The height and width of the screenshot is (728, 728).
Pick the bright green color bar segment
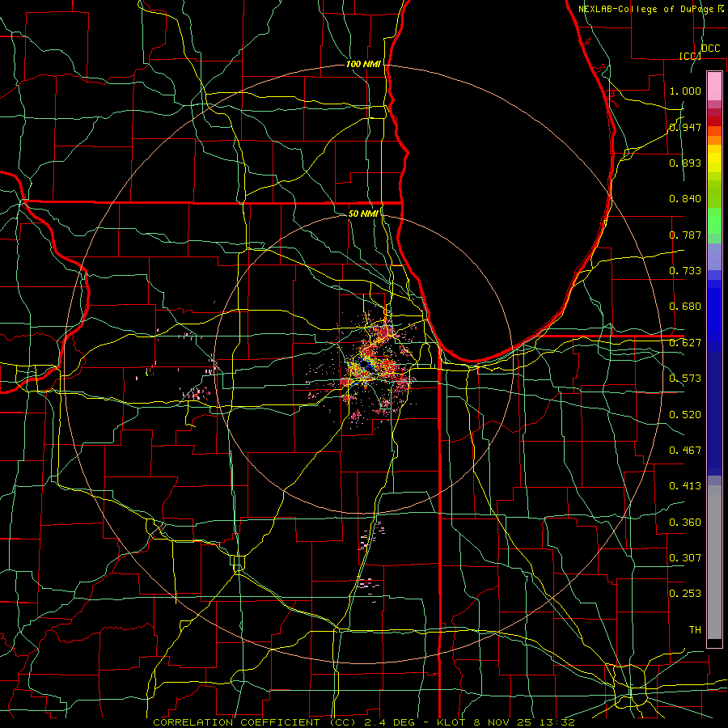[x=714, y=221]
